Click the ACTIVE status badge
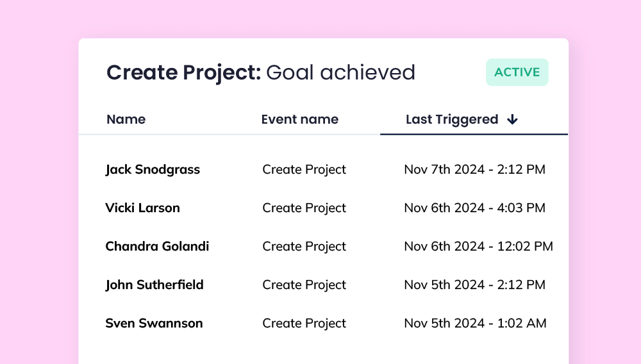Screen dimensions: 641x364 click(x=517, y=72)
